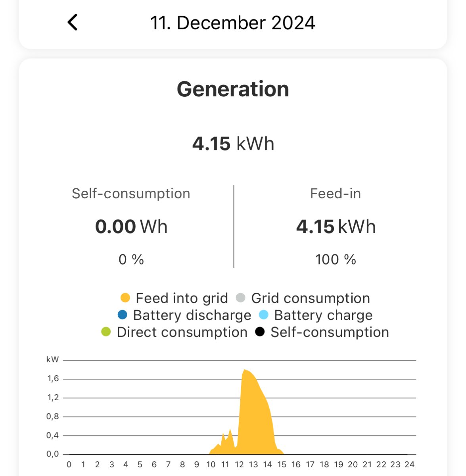The height and width of the screenshot is (476, 466).
Task: Show the Battery discharge series label
Action: click(192, 315)
